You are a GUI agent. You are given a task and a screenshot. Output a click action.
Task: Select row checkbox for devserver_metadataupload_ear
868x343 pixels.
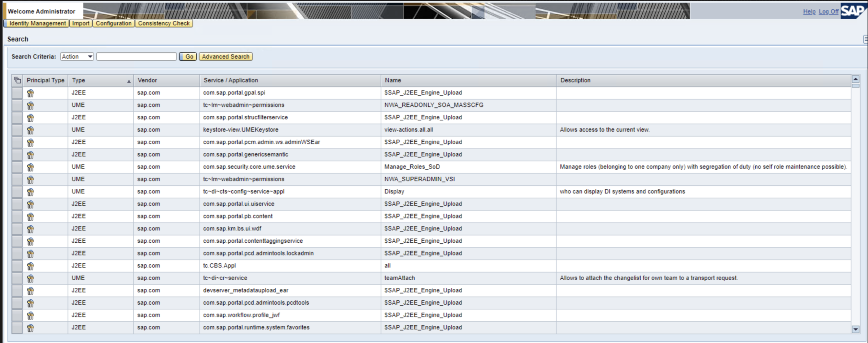pos(17,291)
